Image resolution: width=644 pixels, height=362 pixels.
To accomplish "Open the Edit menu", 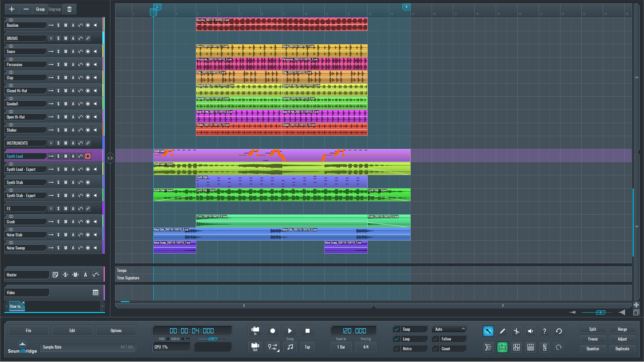I will [x=72, y=331].
